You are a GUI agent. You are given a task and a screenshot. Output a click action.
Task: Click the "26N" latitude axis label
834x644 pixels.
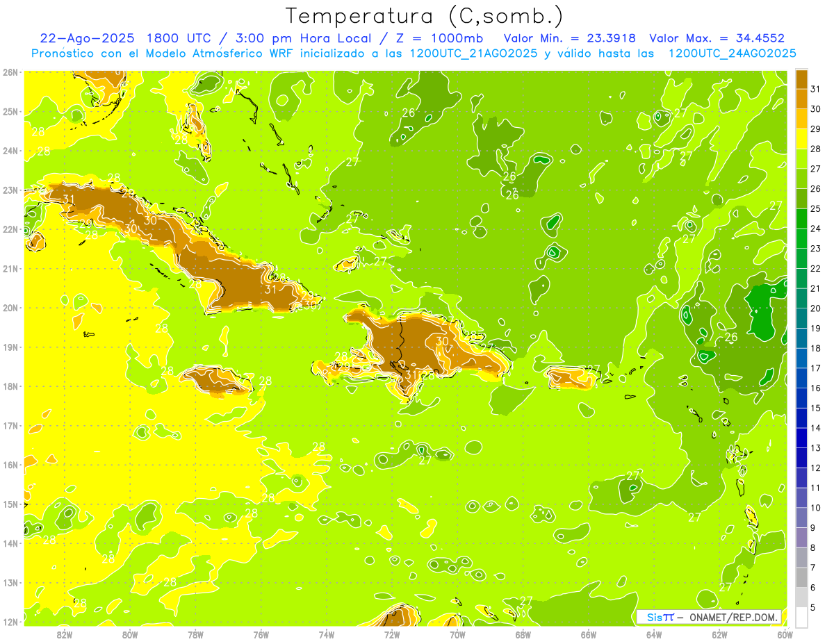(10, 72)
